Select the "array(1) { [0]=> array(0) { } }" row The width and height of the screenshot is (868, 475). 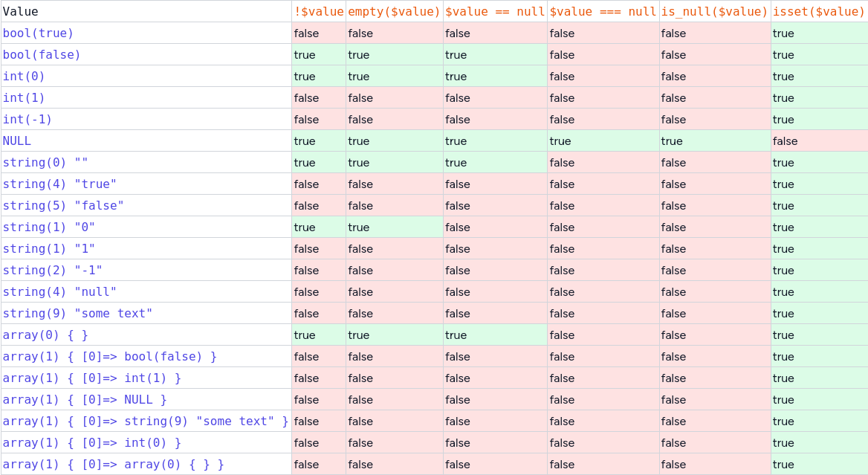pyautogui.click(x=114, y=465)
